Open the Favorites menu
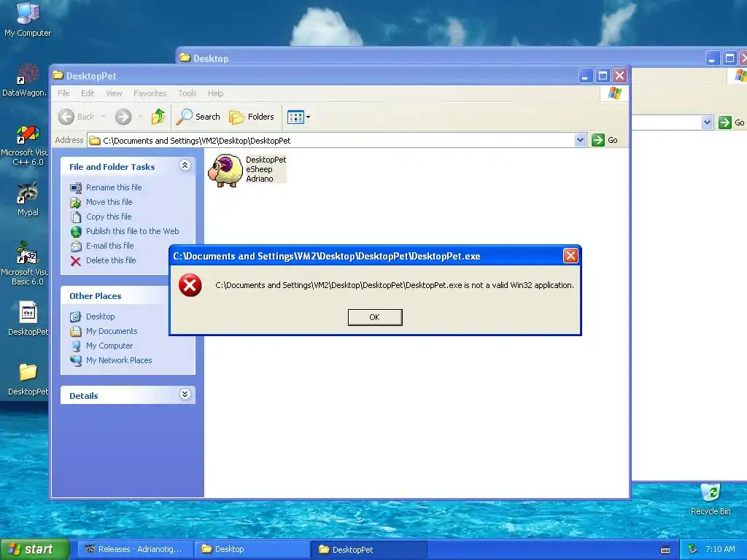This screenshot has height=560, width=747. click(x=150, y=93)
